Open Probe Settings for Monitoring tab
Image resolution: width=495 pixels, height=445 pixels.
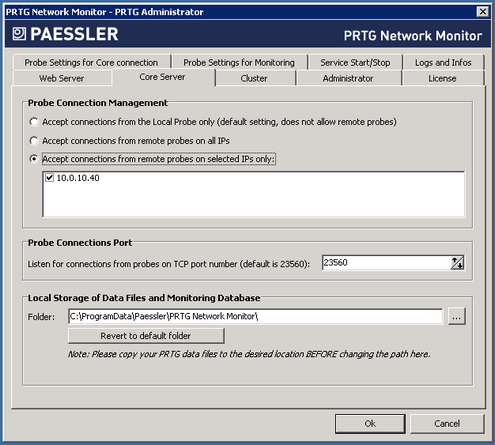[239, 62]
